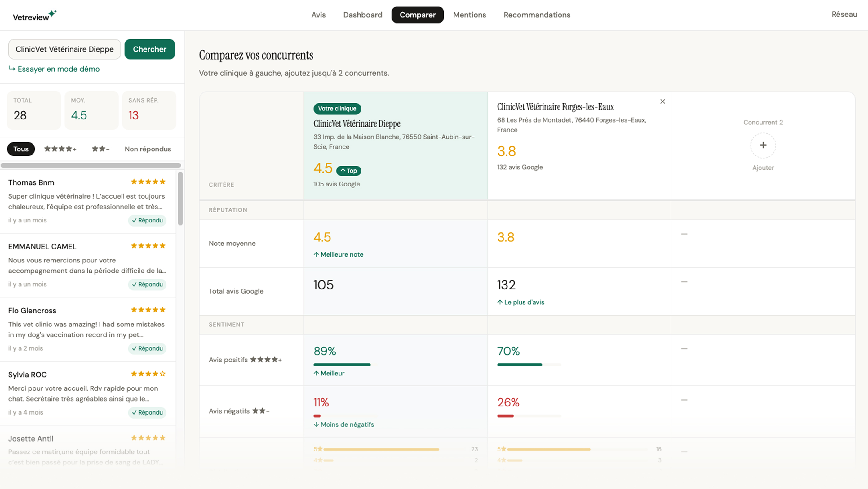Open the Avis tab

[318, 15]
